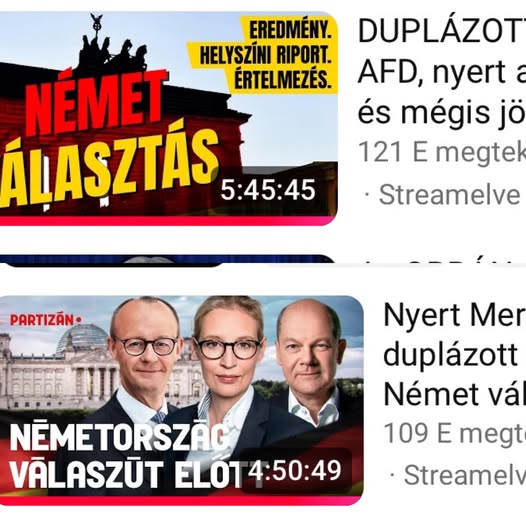
Task: Open the Németország Válaszút Előtt thumbnail
Action: tap(181, 400)
